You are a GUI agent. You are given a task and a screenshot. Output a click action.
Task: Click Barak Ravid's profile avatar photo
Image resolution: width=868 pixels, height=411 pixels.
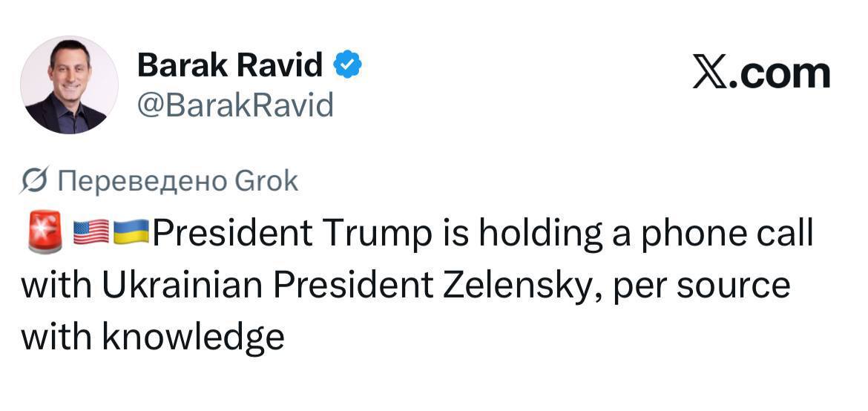(x=69, y=85)
